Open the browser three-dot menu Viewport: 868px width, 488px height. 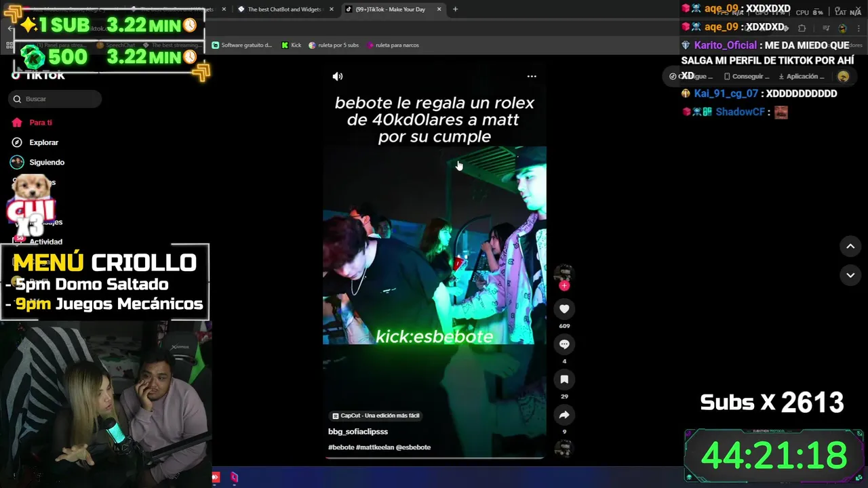point(858,28)
